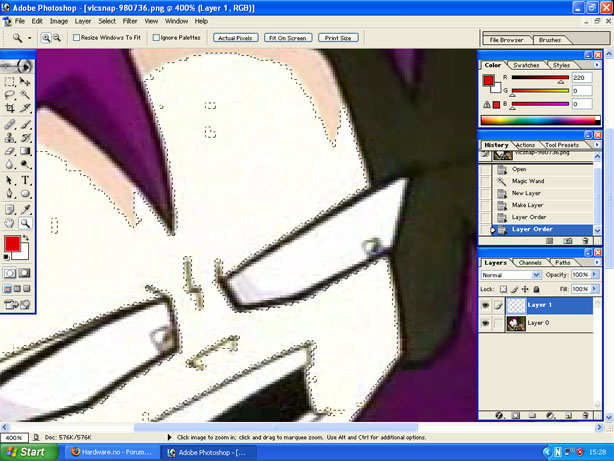This screenshot has width=614, height=461.
Task: Open History panel flyout menu arrow
Action: (597, 145)
